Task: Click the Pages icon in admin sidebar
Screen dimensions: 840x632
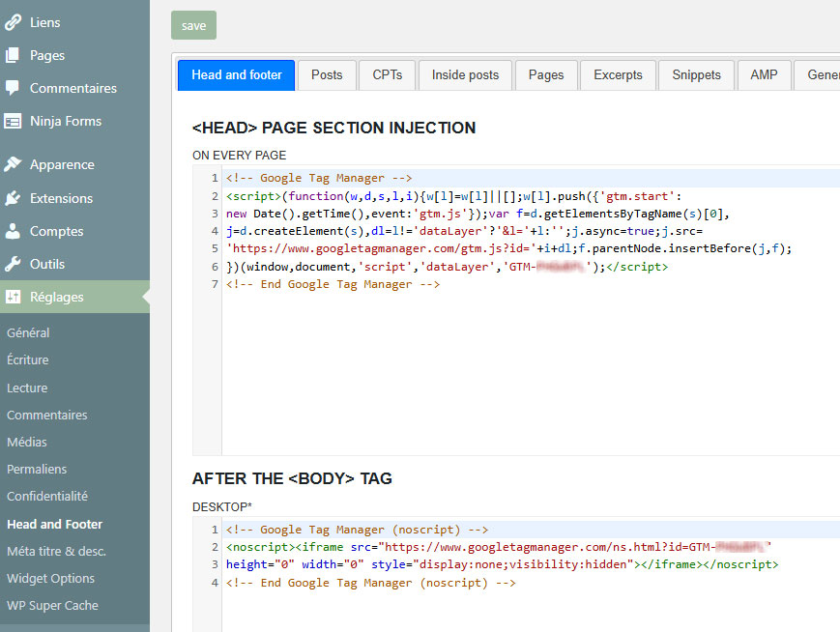Action: tap(13, 55)
